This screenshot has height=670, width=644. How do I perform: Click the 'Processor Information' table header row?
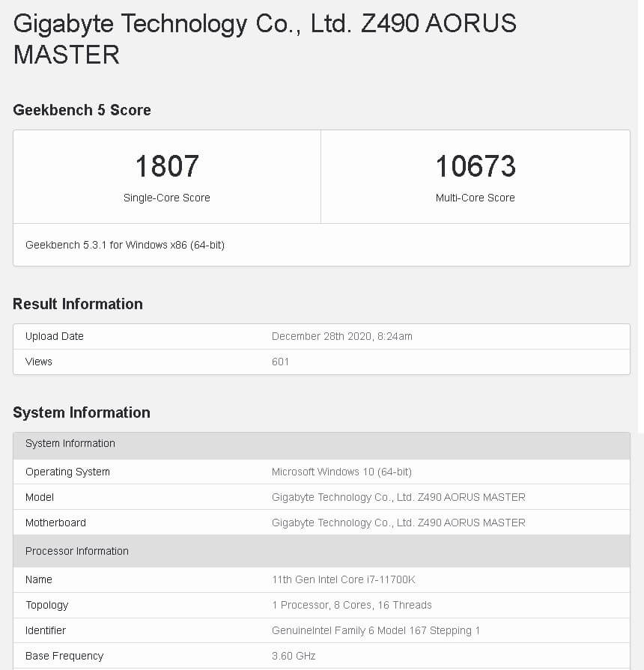321,551
